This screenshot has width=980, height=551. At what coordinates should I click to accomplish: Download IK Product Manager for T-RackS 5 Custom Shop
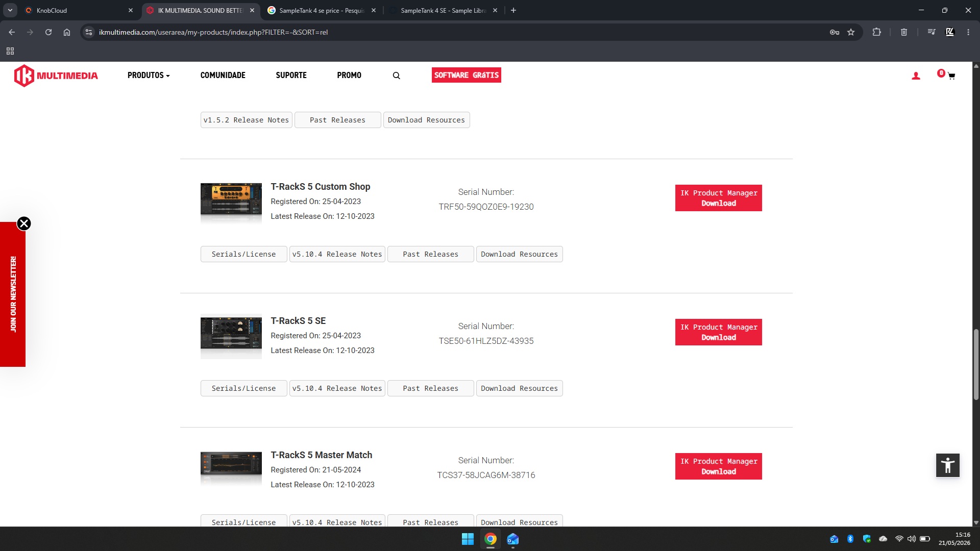click(719, 198)
